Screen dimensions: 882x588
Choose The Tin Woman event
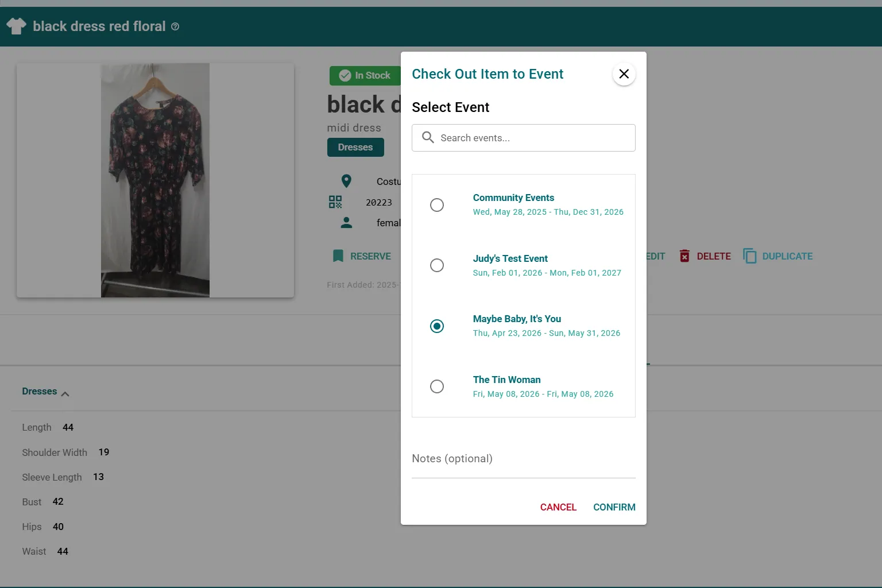[x=437, y=386]
